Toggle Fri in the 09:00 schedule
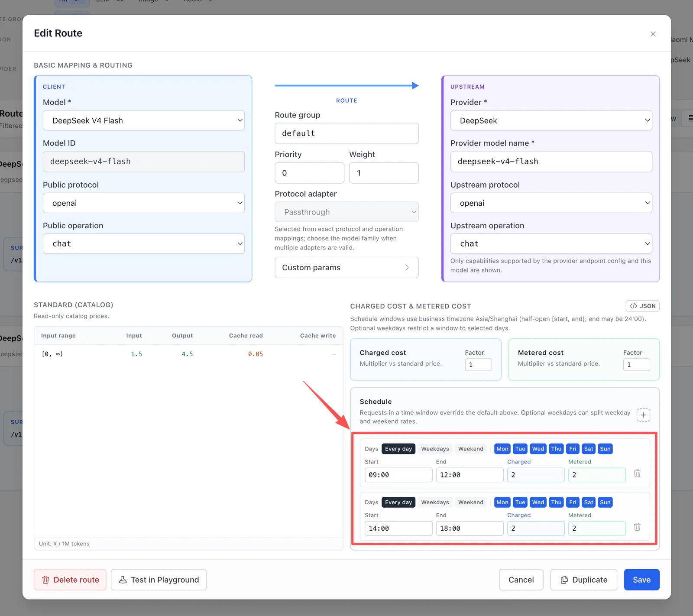 (x=573, y=449)
